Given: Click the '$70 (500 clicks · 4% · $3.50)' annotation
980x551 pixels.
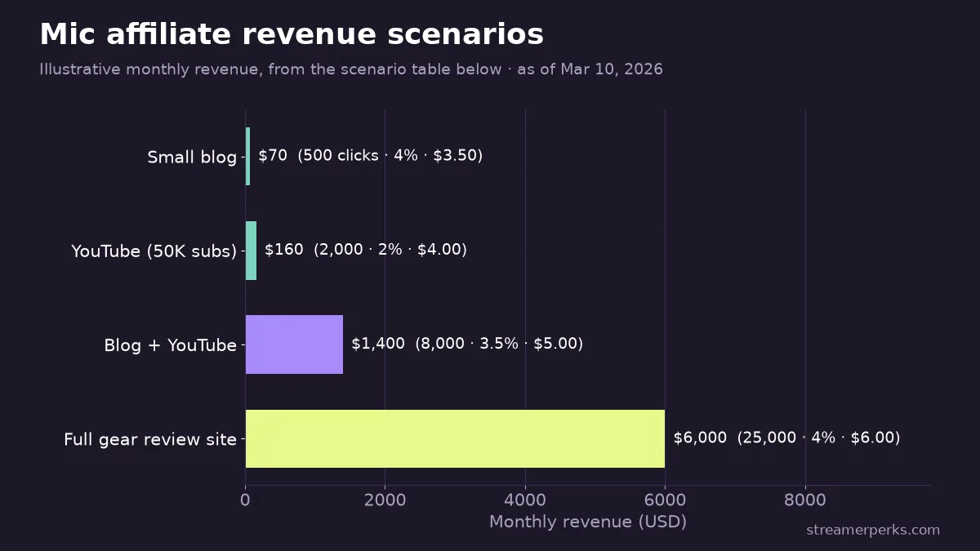Looking at the screenshot, I should pos(371,155).
